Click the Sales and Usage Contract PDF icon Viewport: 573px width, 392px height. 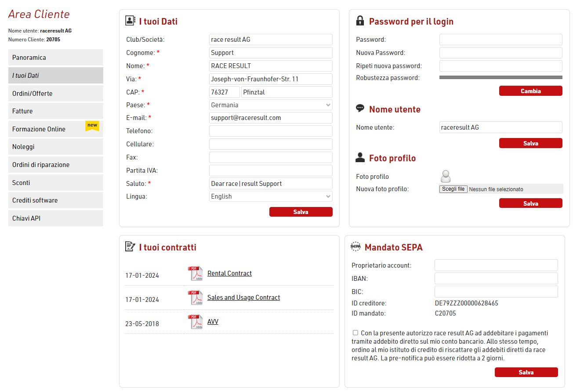(x=196, y=298)
